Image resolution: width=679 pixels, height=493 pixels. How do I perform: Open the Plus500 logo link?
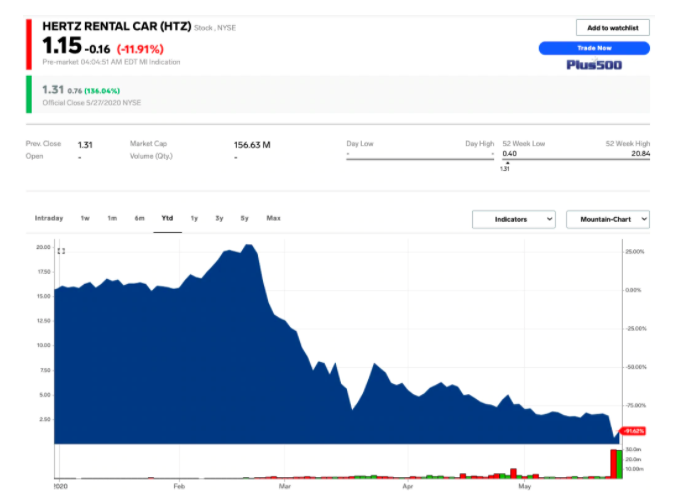594,65
